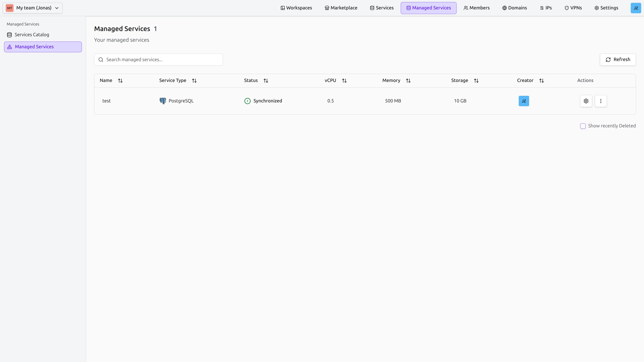Open the Workspaces section

[x=296, y=8]
